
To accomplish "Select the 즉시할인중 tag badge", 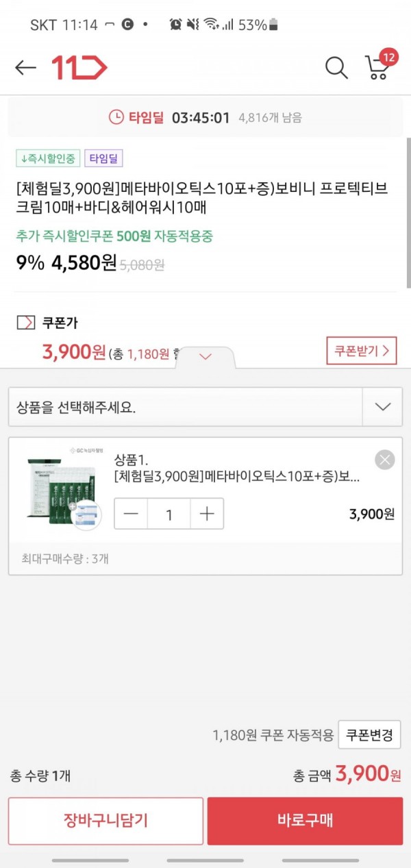I will tap(49, 158).
